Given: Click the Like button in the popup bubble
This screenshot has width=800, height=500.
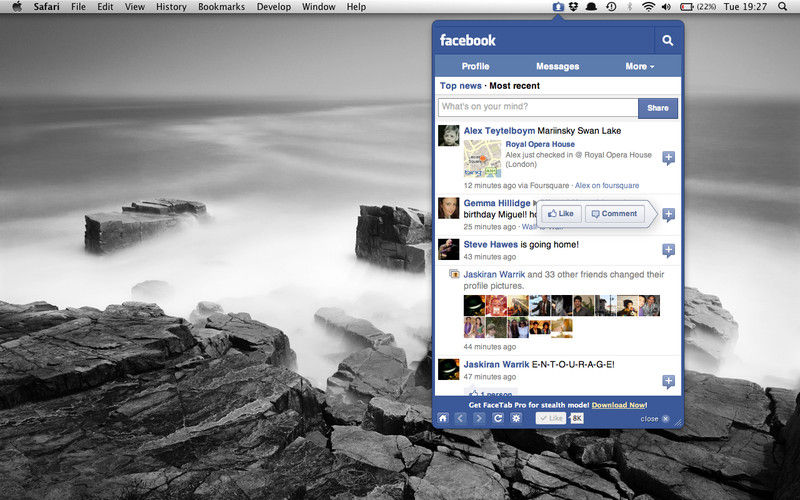Looking at the screenshot, I should (x=561, y=214).
